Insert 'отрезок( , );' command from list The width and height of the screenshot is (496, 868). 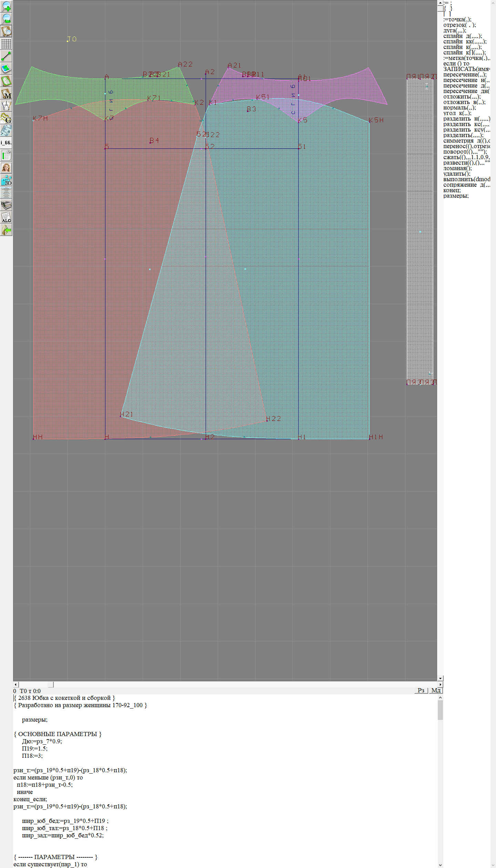point(459,25)
